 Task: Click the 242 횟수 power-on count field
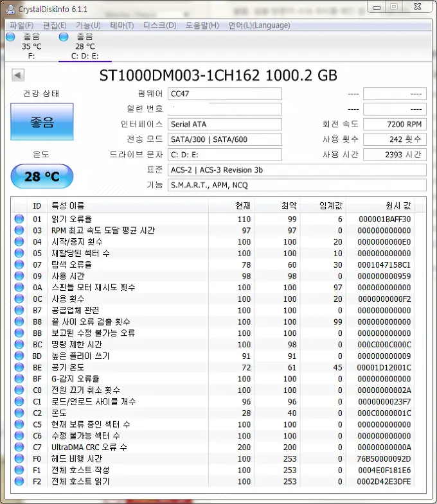point(395,139)
